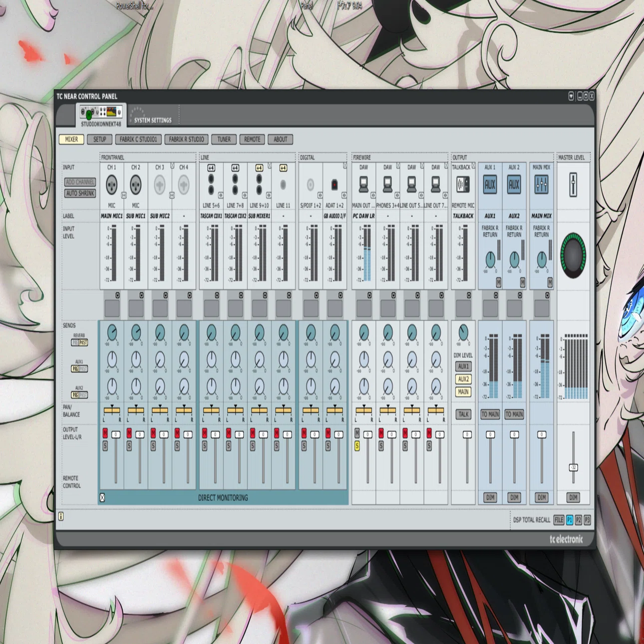Open the insert dropdown on CH 4 strip
Image resolution: width=644 pixels, height=644 pixels.
[190, 296]
